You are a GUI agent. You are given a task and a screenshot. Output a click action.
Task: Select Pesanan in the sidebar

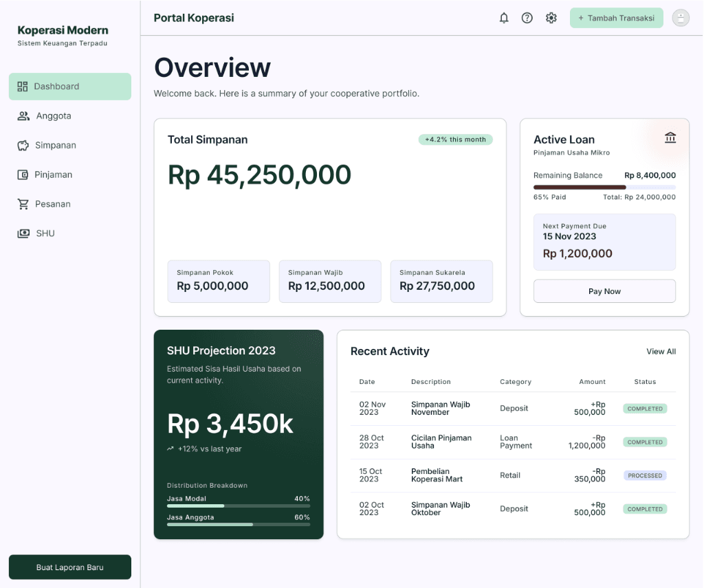tap(70, 204)
